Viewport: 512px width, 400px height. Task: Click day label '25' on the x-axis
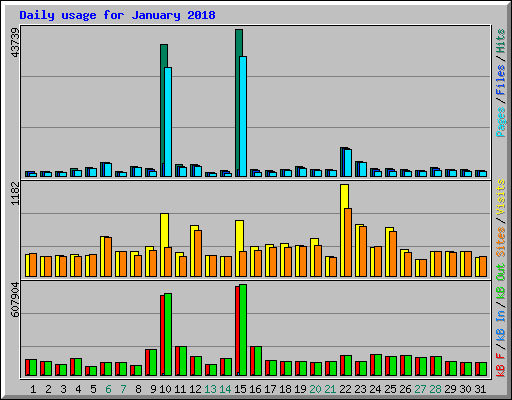(390, 389)
